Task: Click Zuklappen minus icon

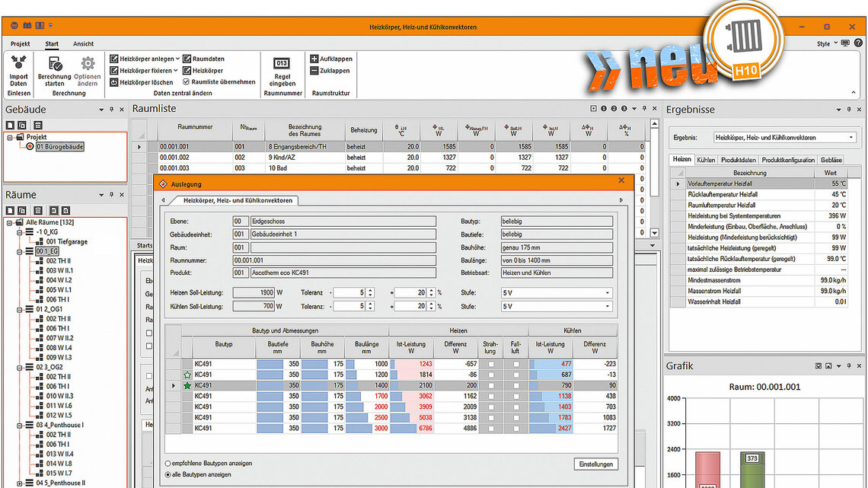Action: click(x=314, y=71)
